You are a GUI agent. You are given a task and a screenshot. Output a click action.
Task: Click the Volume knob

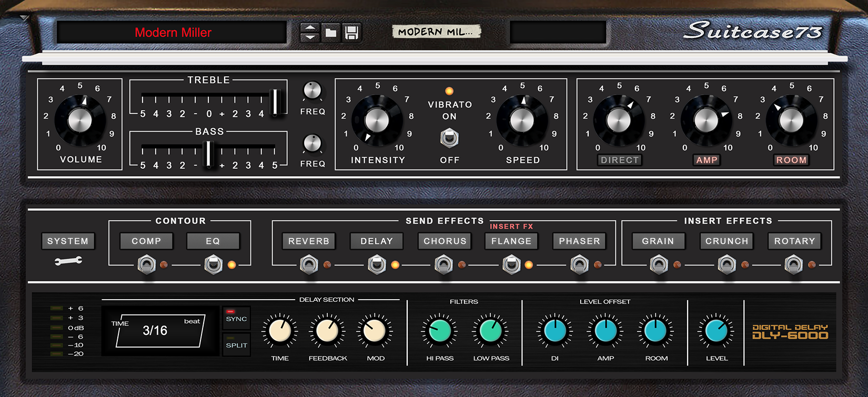click(80, 120)
